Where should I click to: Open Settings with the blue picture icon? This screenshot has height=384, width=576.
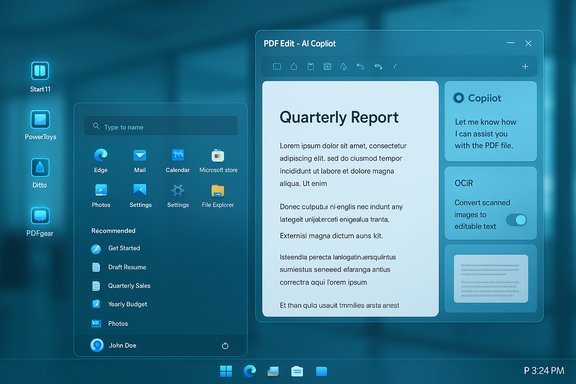[x=140, y=190]
